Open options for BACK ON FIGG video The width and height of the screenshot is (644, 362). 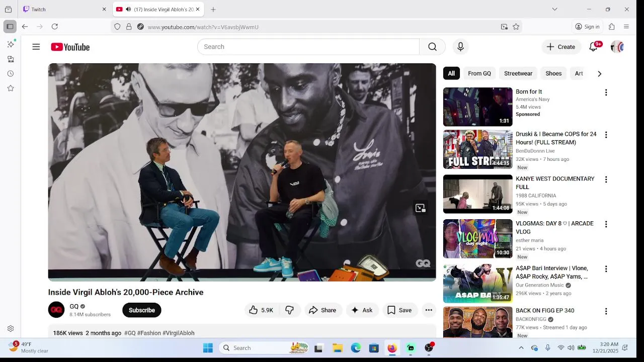606,311
